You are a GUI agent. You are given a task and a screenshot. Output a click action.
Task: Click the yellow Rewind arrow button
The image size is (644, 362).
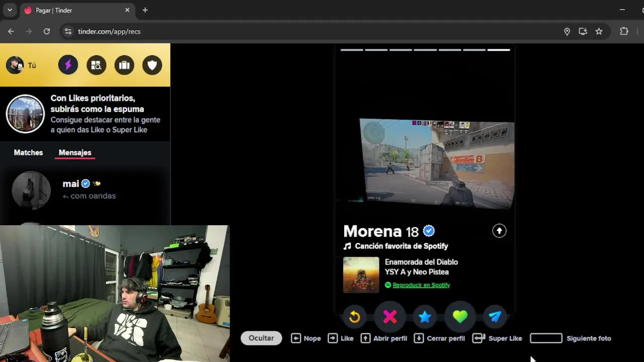point(355,316)
